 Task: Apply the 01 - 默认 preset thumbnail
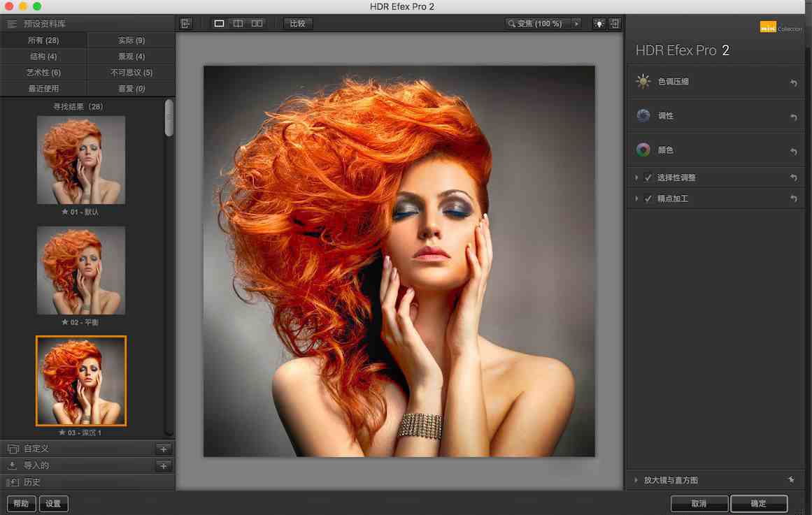81,160
